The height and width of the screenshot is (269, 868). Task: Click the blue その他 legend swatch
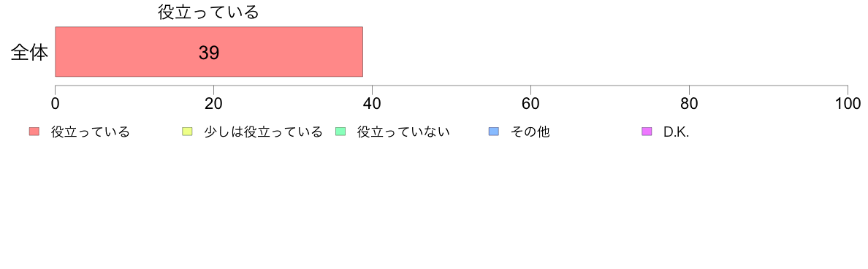pyautogui.click(x=494, y=132)
